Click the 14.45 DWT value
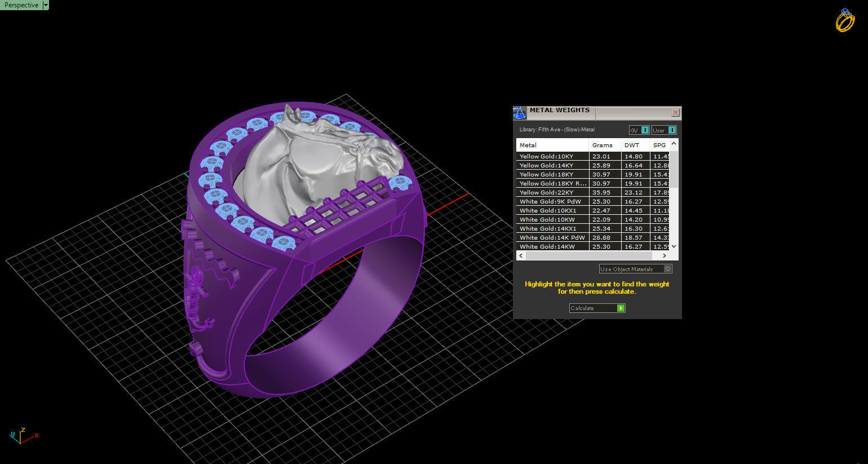Screen dimensions: 868x464 coord(634,210)
